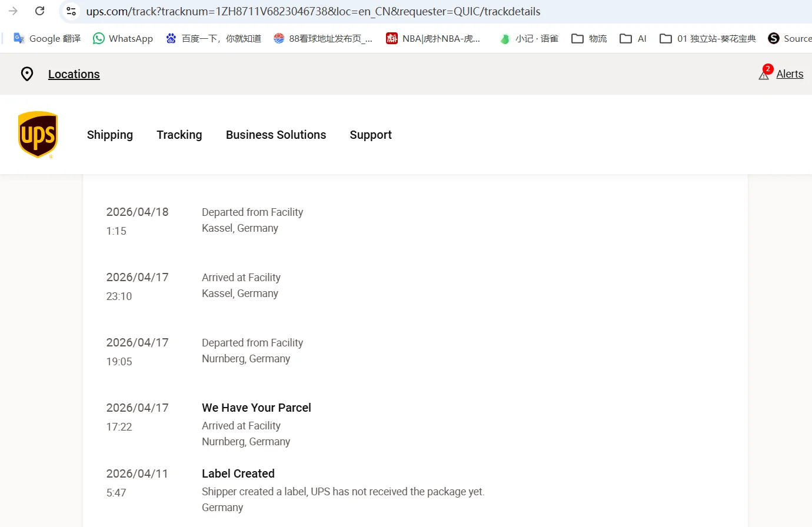Open the Google 翻译 bookmark

[47, 38]
